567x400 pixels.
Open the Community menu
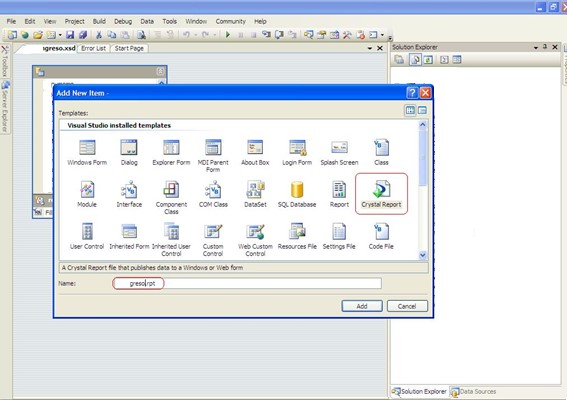pos(230,21)
